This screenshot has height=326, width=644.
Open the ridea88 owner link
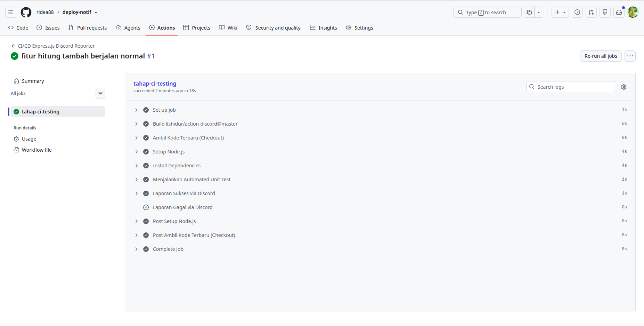pos(45,12)
